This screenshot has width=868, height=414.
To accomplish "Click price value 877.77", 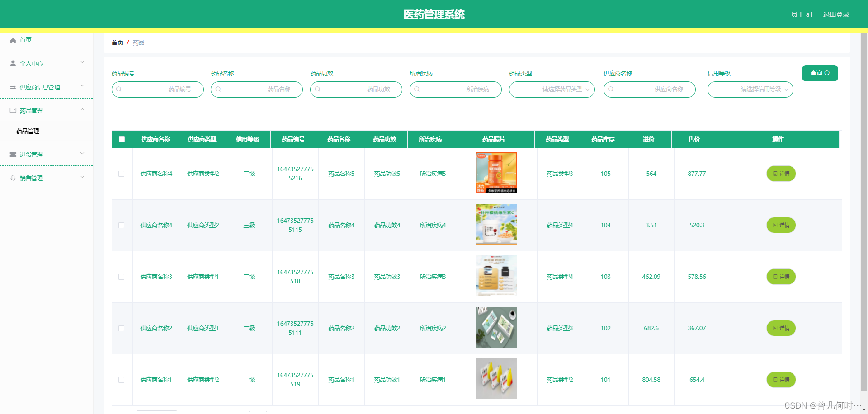I will 697,174.
